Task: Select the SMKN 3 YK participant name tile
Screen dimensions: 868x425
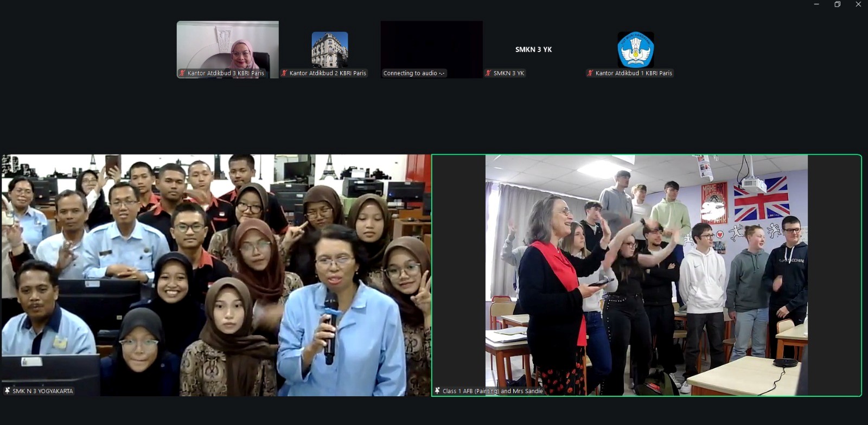Action: pos(534,49)
